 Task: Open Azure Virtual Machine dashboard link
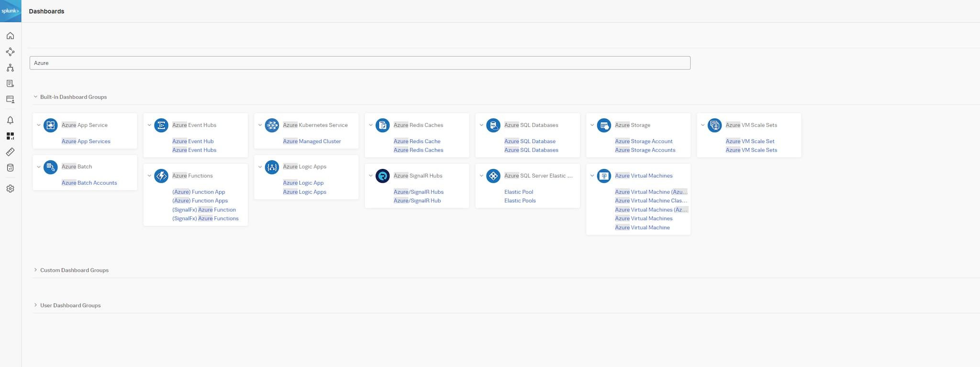[642, 227]
